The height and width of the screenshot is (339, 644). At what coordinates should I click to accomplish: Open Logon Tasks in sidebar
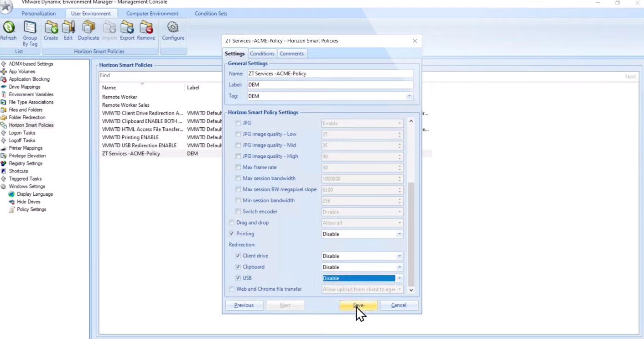pos(22,133)
